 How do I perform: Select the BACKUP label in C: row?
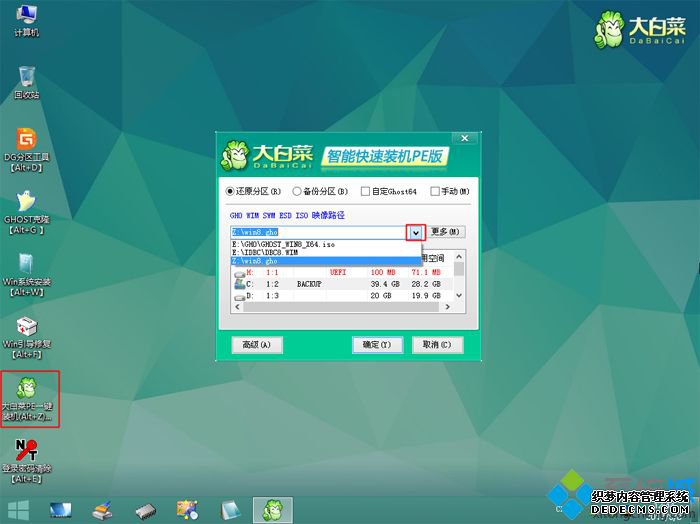309,284
